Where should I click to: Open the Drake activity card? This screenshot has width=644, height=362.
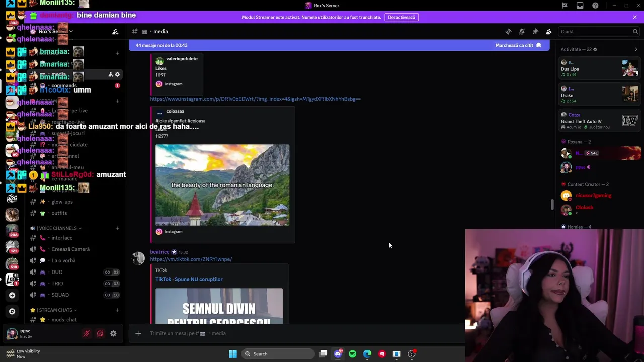(600, 95)
